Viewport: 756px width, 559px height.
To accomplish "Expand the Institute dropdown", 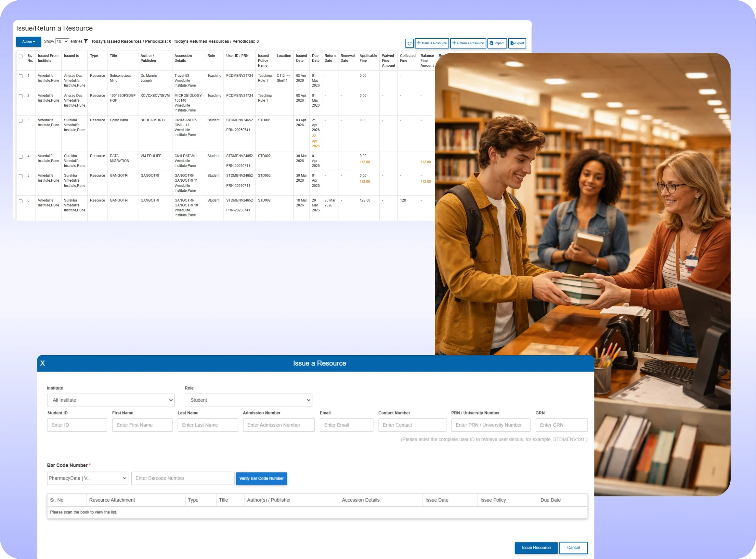I will coord(111,400).
